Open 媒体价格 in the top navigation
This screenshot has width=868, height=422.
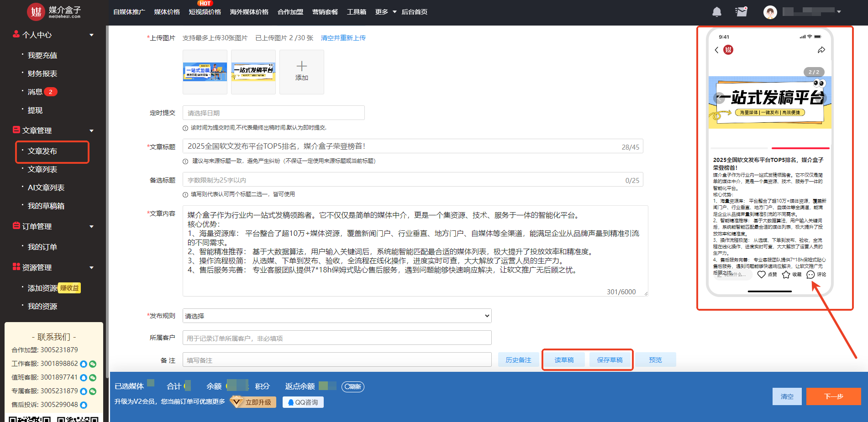pos(167,12)
